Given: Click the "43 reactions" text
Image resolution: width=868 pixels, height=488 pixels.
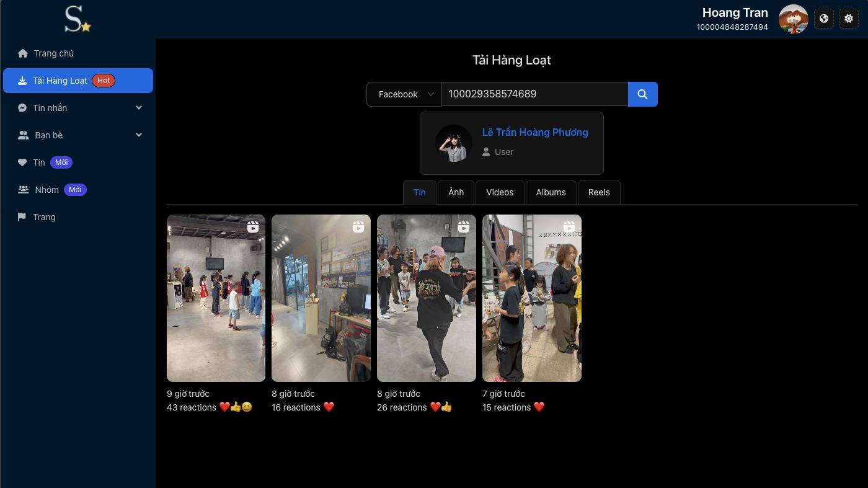Looking at the screenshot, I should tap(191, 407).
